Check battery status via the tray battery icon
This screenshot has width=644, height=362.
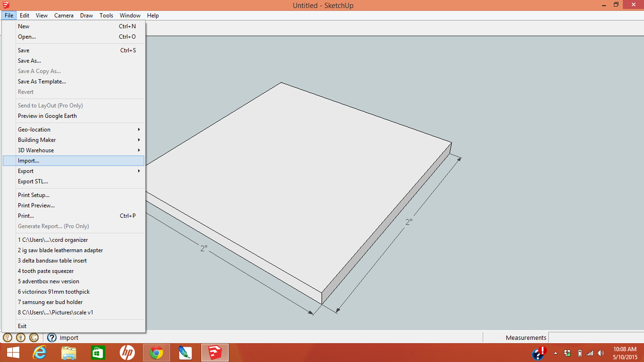point(579,353)
